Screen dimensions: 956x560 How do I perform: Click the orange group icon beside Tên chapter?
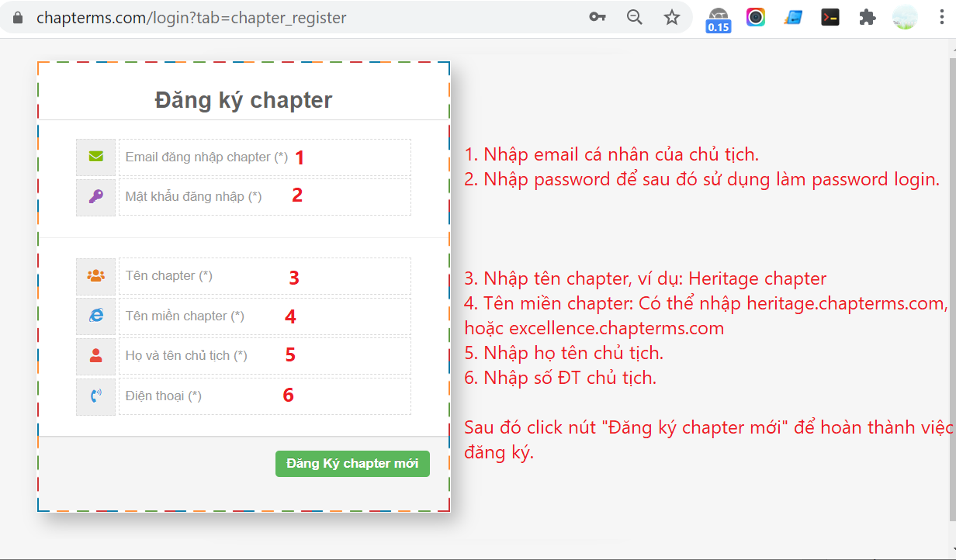(95, 276)
